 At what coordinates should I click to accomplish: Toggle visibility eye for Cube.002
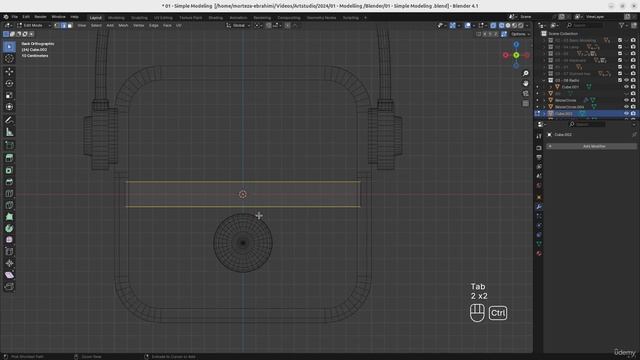pos(627,113)
